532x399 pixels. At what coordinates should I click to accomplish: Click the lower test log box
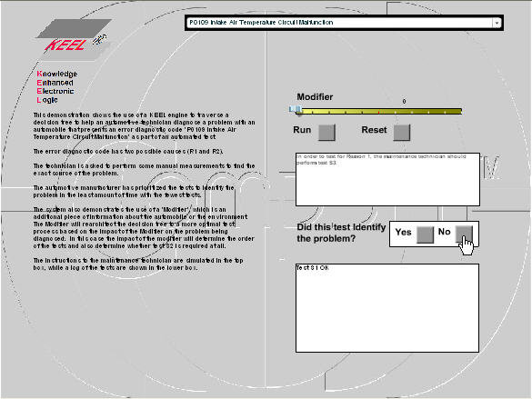coord(387,308)
